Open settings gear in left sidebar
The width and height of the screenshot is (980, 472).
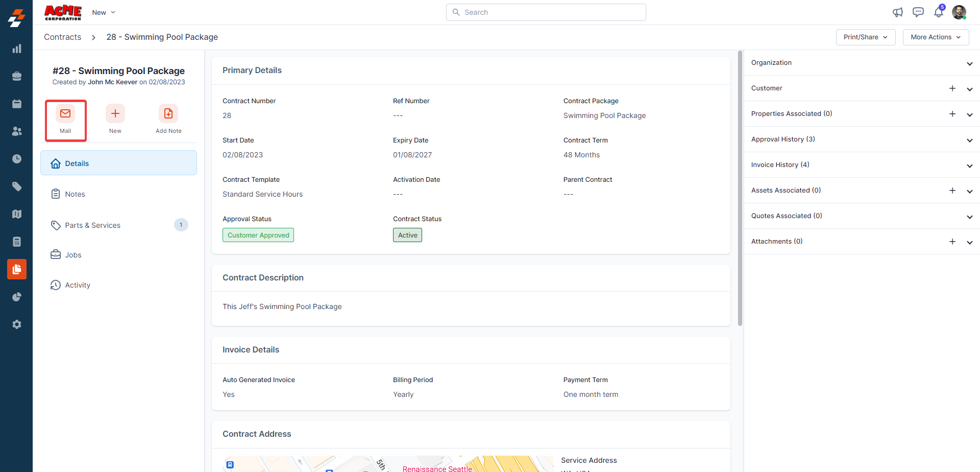point(17,324)
